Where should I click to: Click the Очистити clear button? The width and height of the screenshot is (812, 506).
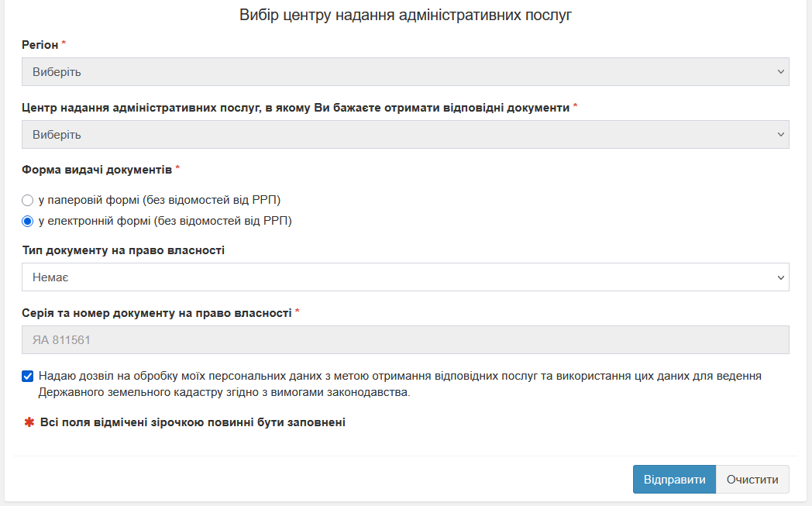[x=752, y=479]
